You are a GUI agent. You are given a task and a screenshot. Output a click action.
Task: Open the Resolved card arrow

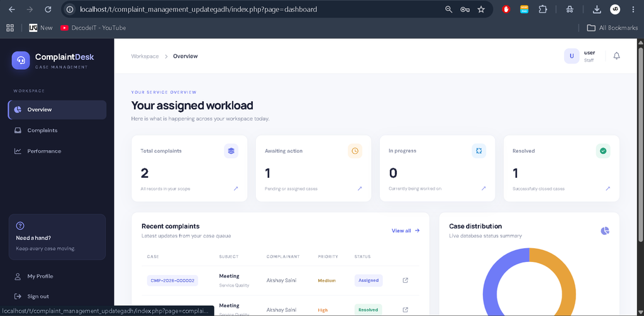(608, 188)
